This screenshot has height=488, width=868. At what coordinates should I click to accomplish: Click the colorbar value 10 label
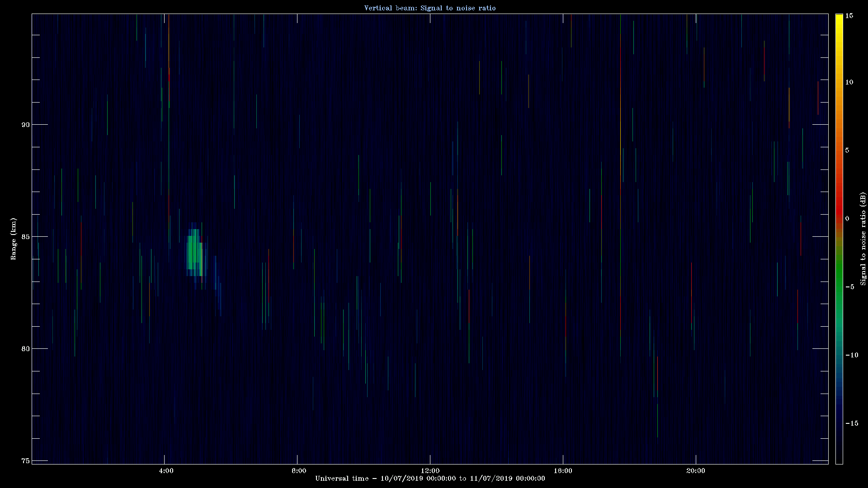point(849,82)
